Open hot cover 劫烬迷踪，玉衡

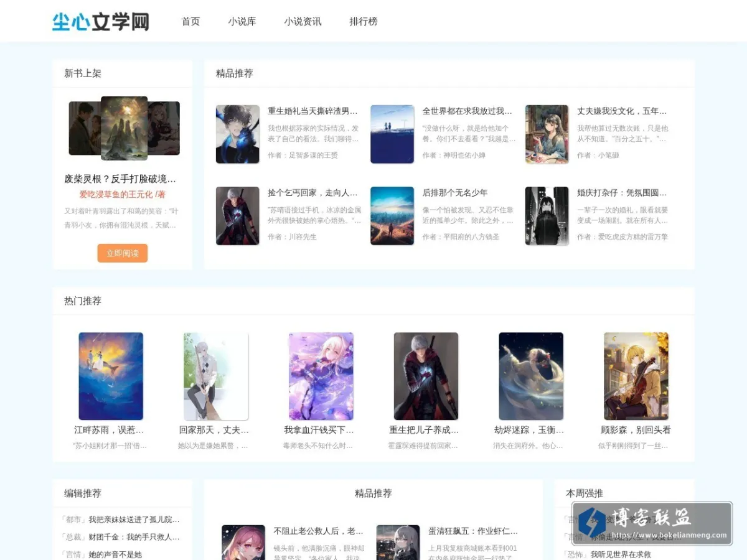(531, 376)
